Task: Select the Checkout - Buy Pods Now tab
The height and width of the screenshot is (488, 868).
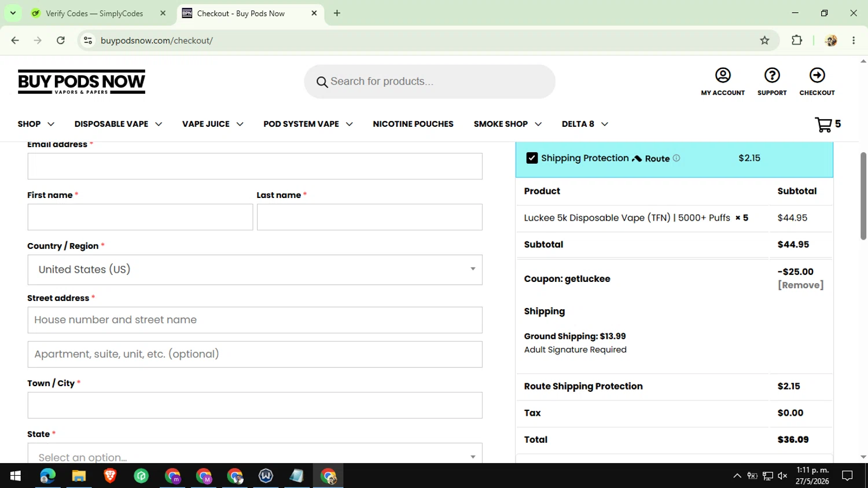Action: [x=241, y=13]
